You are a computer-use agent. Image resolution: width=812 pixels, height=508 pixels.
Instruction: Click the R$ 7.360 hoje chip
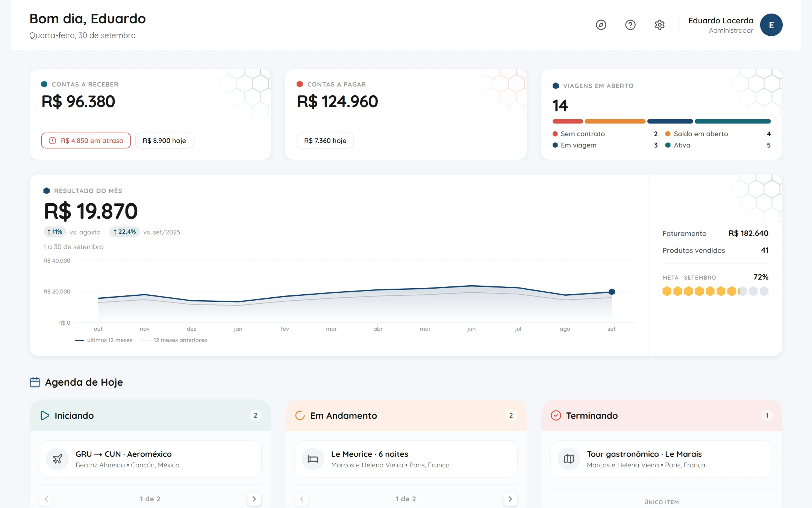(325, 141)
